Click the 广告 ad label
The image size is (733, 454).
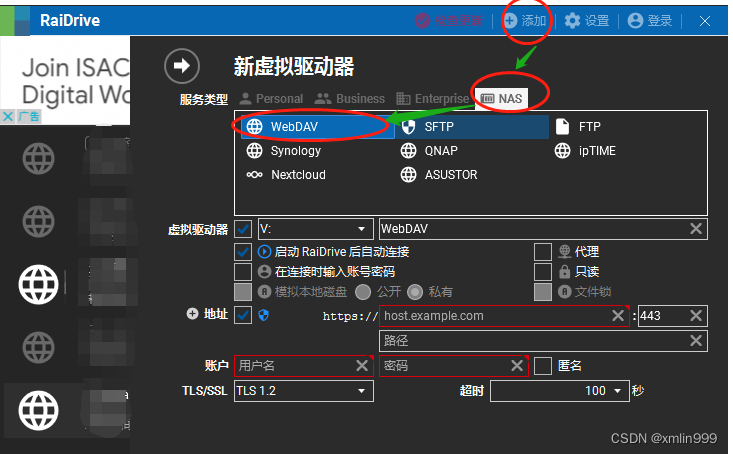(29, 116)
